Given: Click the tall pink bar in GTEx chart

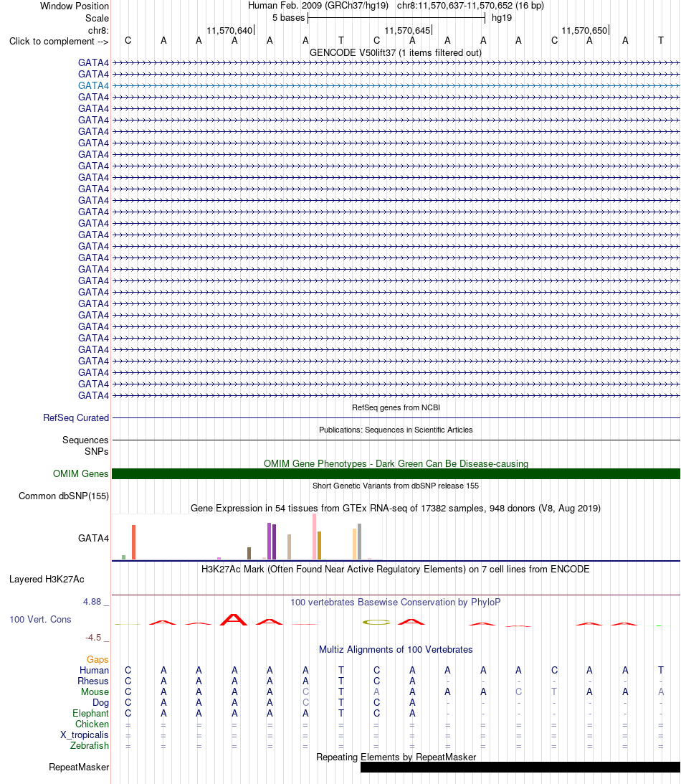Looking at the screenshot, I should pyautogui.click(x=314, y=537).
